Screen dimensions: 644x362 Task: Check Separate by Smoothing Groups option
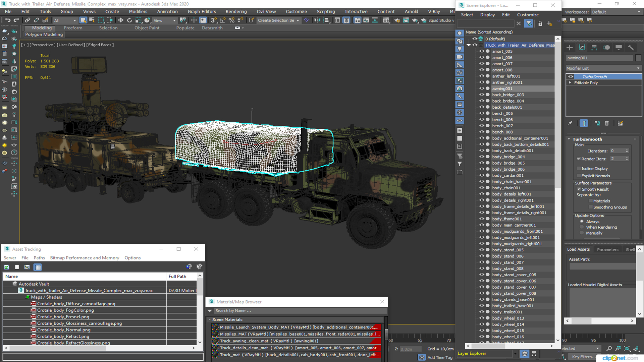click(x=591, y=207)
